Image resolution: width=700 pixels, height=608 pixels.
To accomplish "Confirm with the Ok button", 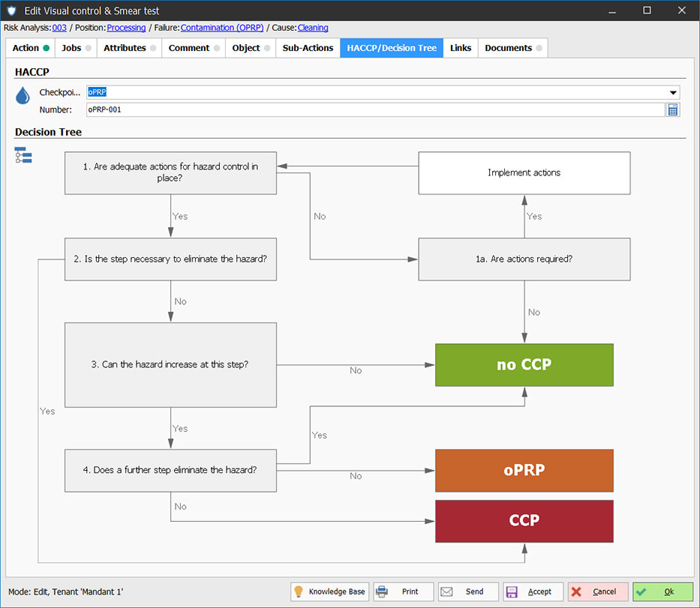I will [662, 592].
